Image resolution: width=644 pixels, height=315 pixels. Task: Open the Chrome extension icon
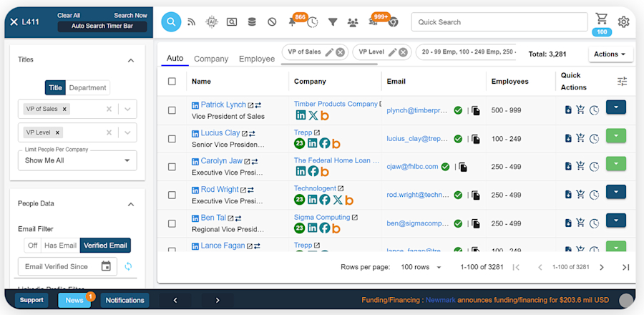393,23
